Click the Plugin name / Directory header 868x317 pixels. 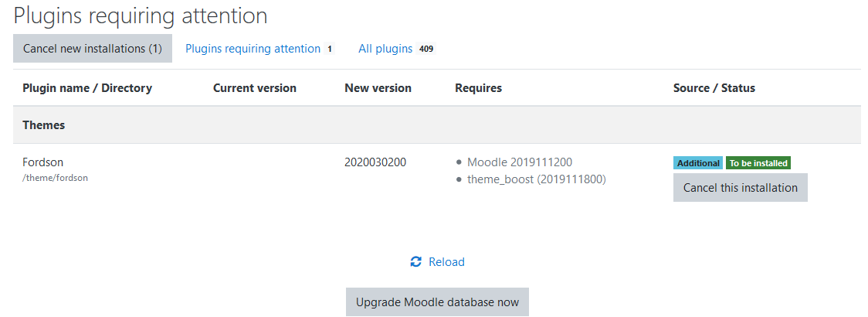(87, 87)
